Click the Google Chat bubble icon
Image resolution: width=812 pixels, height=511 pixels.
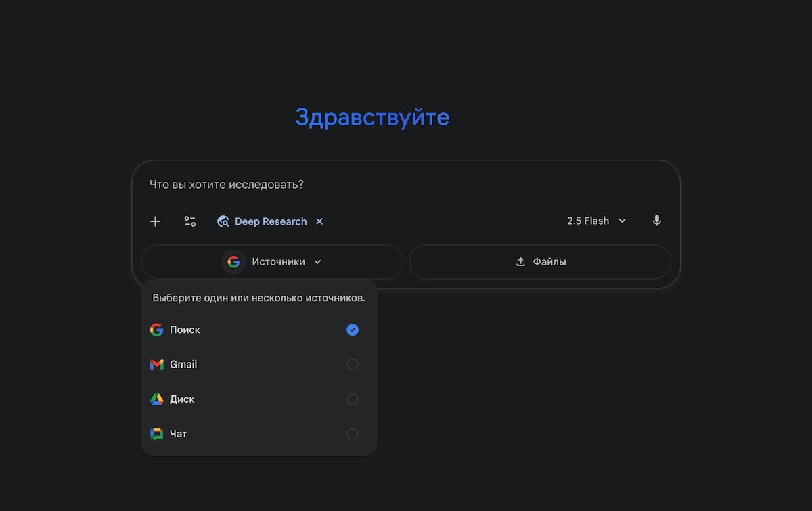[x=157, y=434]
